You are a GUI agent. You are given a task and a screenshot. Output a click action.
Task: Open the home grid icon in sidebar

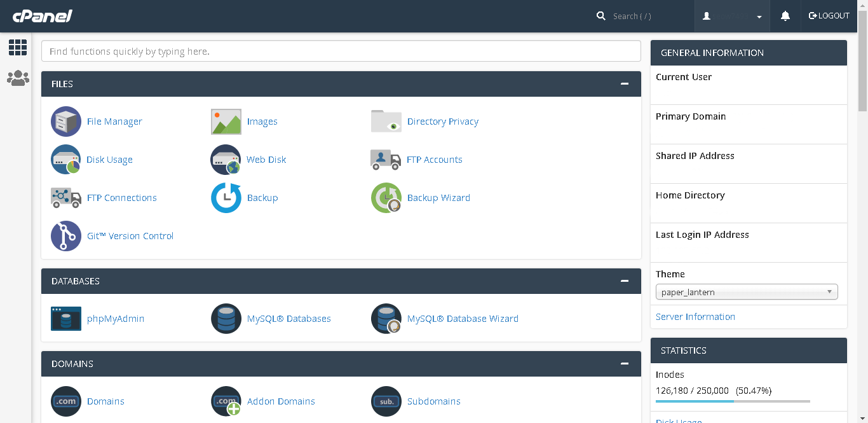point(18,47)
